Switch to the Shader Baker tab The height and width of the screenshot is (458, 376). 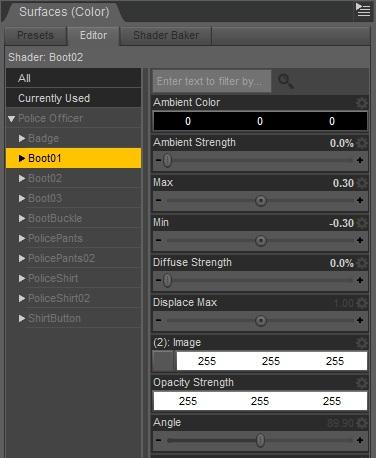click(166, 35)
